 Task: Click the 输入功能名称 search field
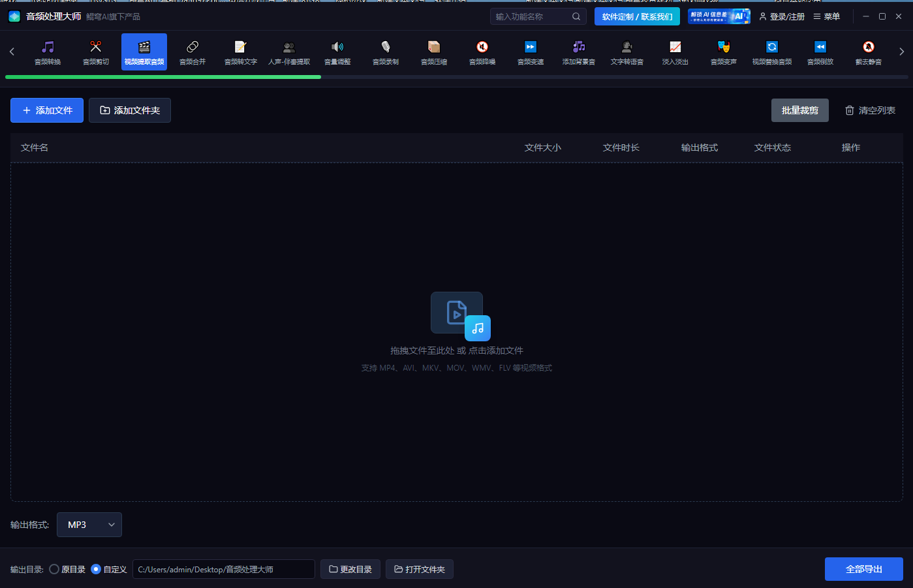pyautogui.click(x=531, y=16)
